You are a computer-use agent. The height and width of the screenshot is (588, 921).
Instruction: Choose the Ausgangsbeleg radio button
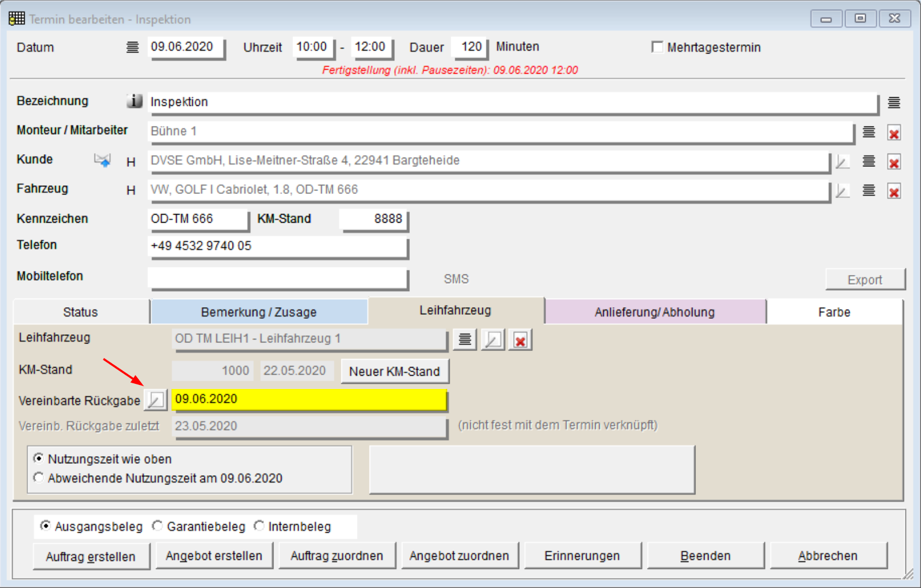point(45,526)
